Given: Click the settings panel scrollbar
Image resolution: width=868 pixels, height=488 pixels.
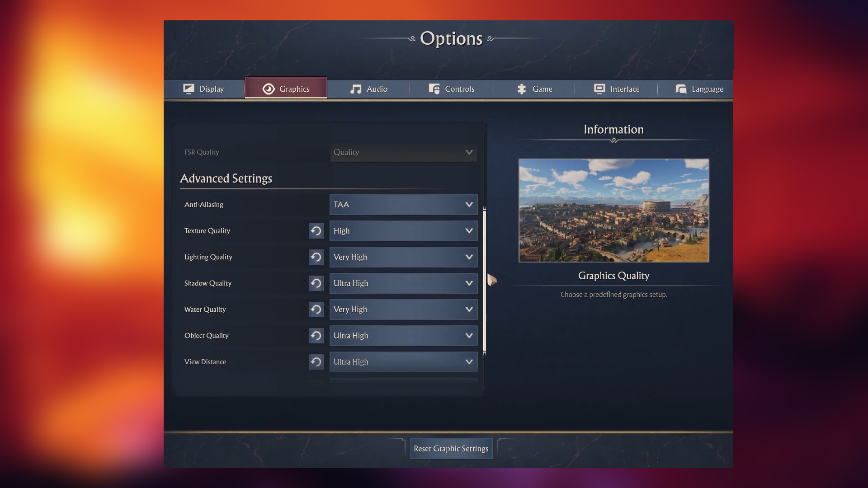Looking at the screenshot, I should [x=485, y=280].
